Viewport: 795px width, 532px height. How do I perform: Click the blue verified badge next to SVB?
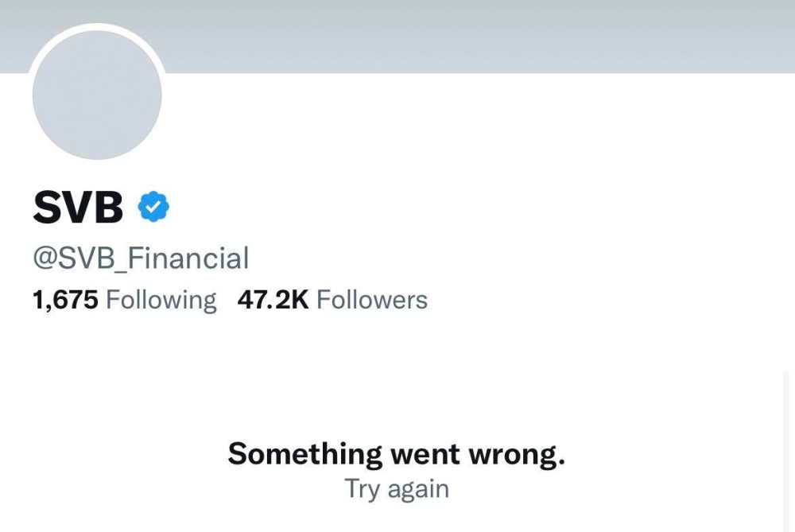[x=153, y=207]
